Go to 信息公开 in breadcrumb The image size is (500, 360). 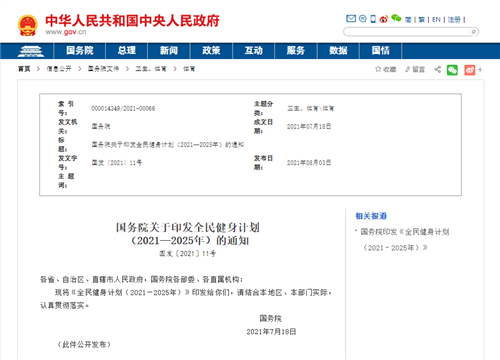click(59, 69)
